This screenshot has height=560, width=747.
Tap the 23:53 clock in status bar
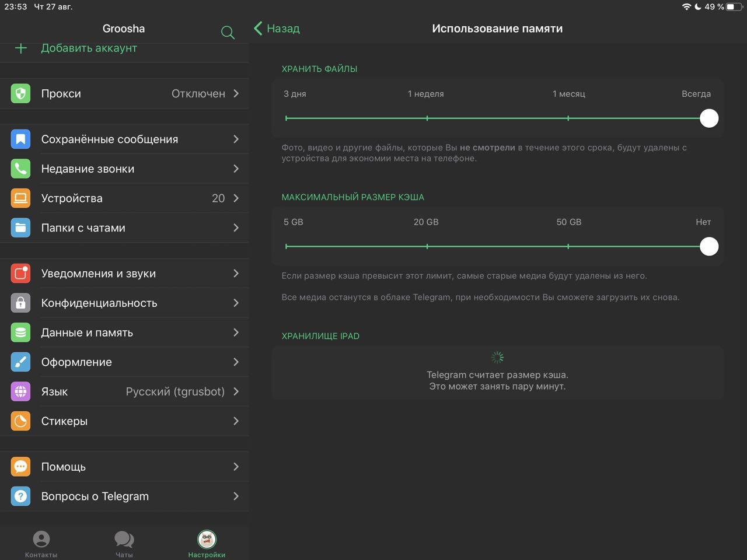pos(16,7)
